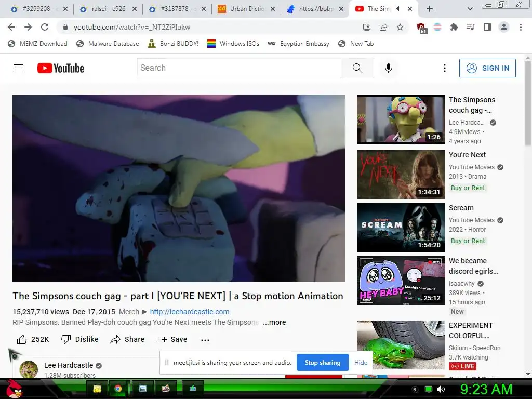Open Egyptian Embassy bookmark

click(x=298, y=44)
